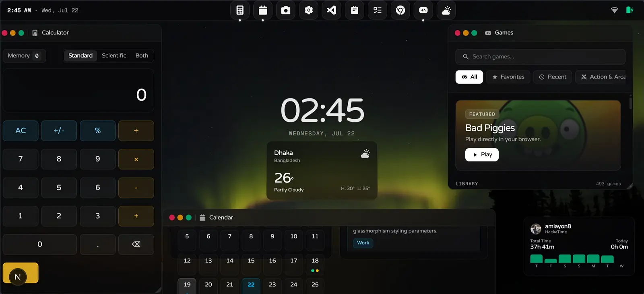Show Recent games filter

(x=553, y=77)
